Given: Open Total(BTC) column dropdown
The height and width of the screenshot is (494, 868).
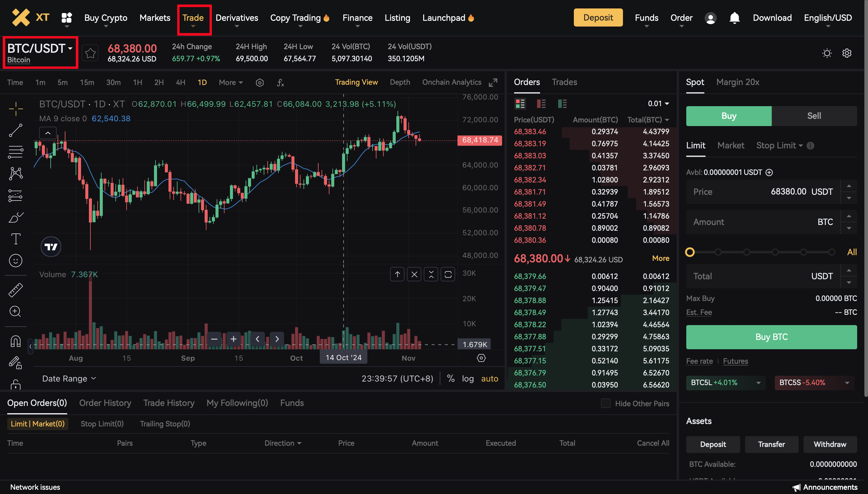Looking at the screenshot, I should 648,120.
